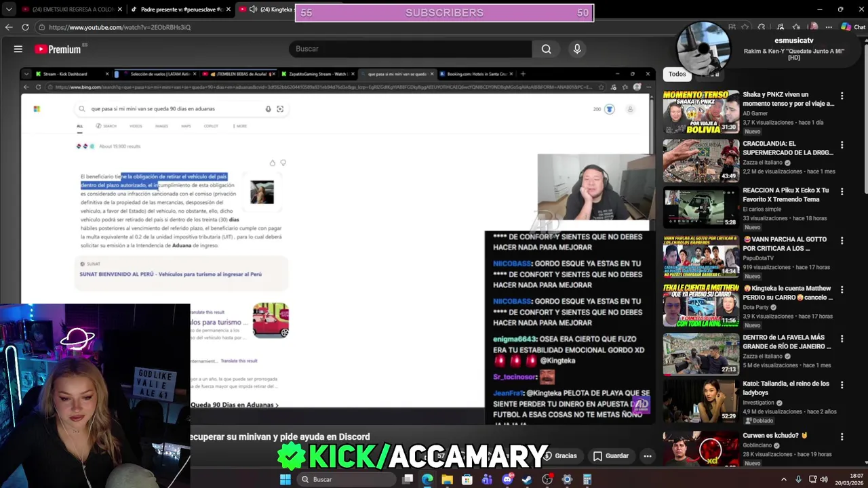Open the YouTube guide hamburger menu
Viewport: 868px width, 488px height.
[x=18, y=49]
